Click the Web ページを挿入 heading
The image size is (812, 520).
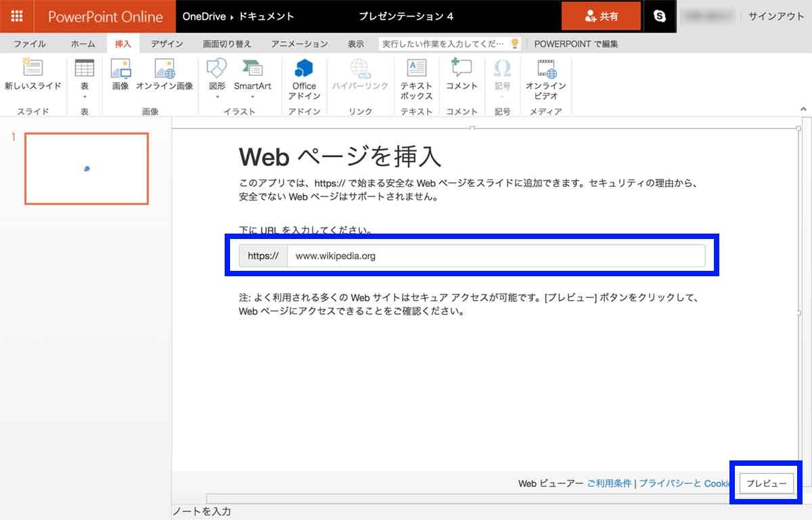pyautogui.click(x=340, y=157)
